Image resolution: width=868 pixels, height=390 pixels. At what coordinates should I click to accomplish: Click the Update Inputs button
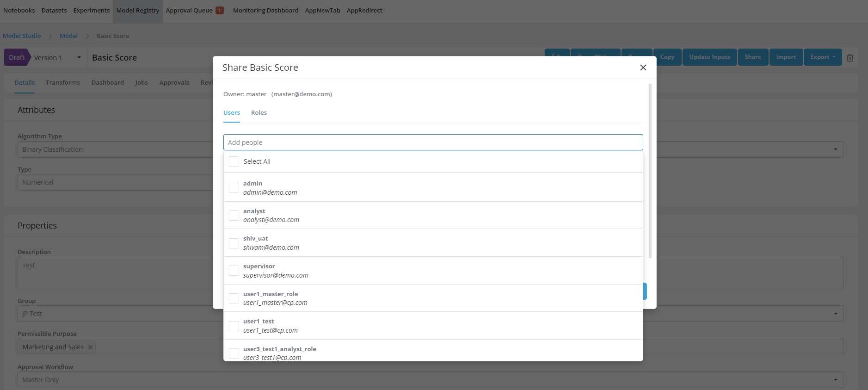709,57
